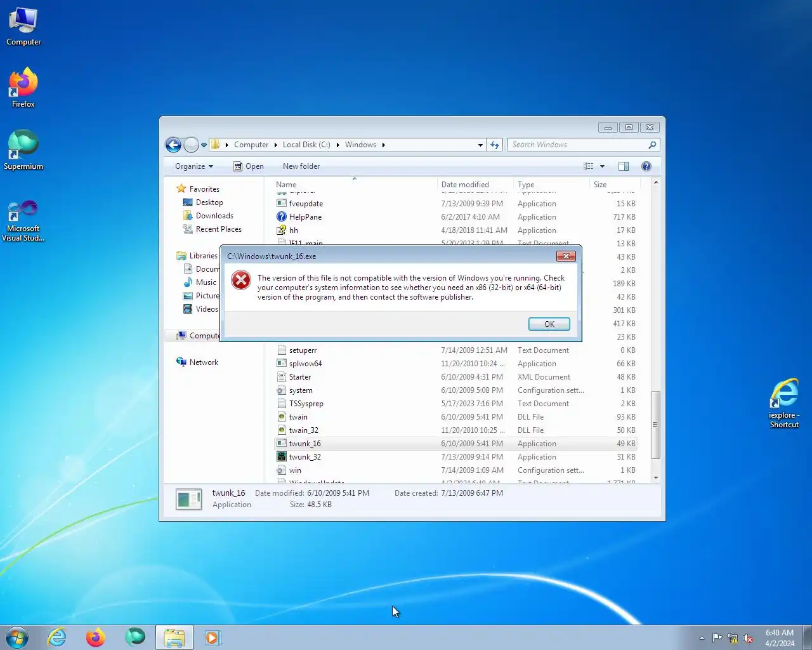This screenshot has height=650, width=812.
Task: Launch Internet Explorer from the taskbar
Action: (57, 637)
